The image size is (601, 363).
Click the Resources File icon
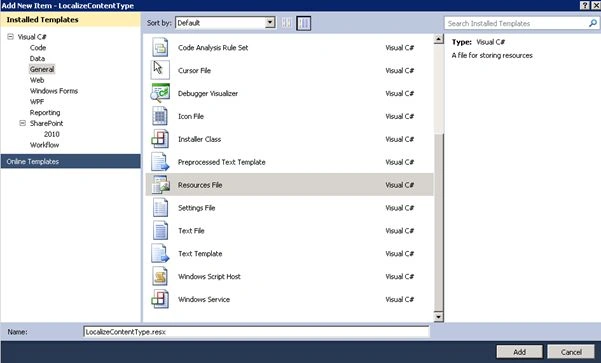160,184
